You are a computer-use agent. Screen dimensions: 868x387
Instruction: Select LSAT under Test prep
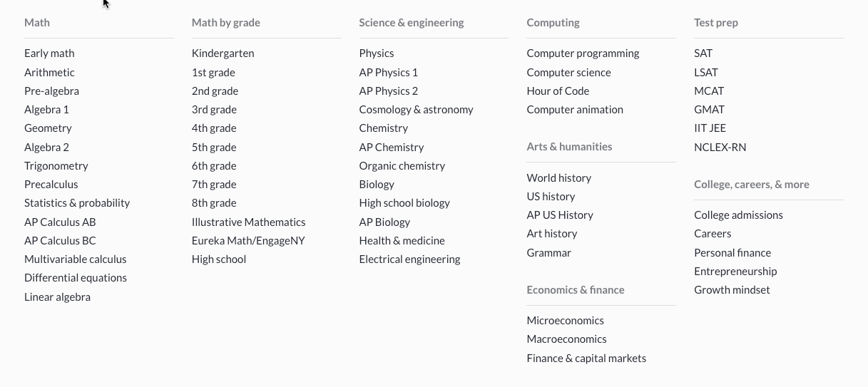(706, 73)
